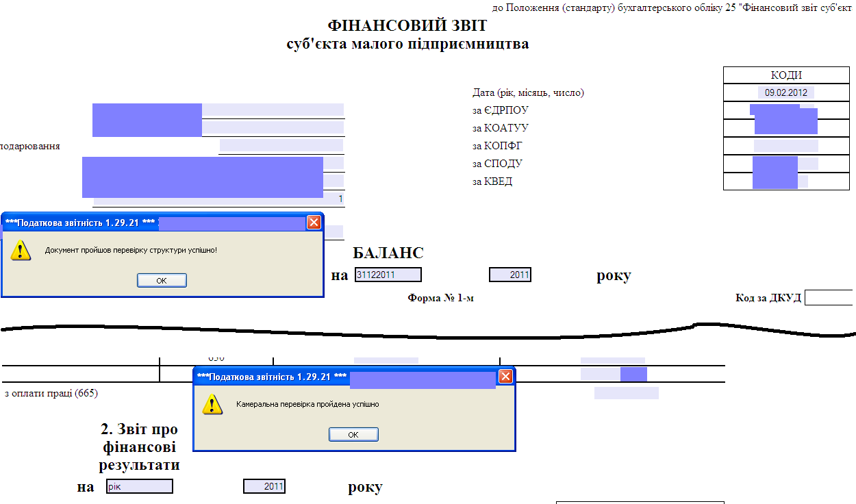This screenshot has height=504, width=856.
Task: Click title bar of structure check dialog
Action: 82,223
